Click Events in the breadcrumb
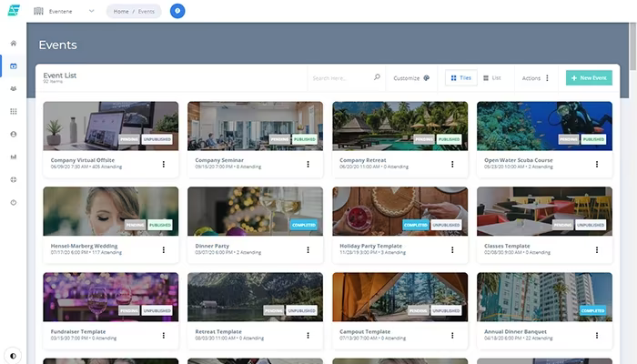Screen dimensions: 637x364 pyautogui.click(x=147, y=11)
